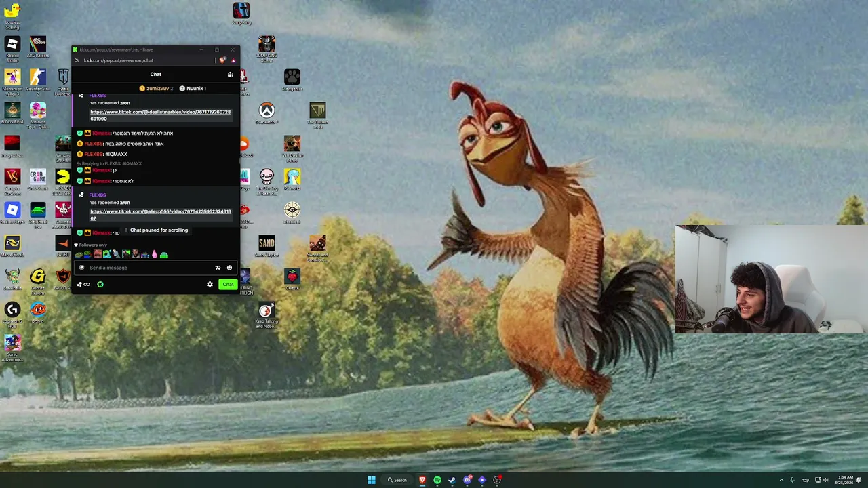This screenshot has height=488, width=868.
Task: Show hidden system tray icons
Action: [x=781, y=480]
